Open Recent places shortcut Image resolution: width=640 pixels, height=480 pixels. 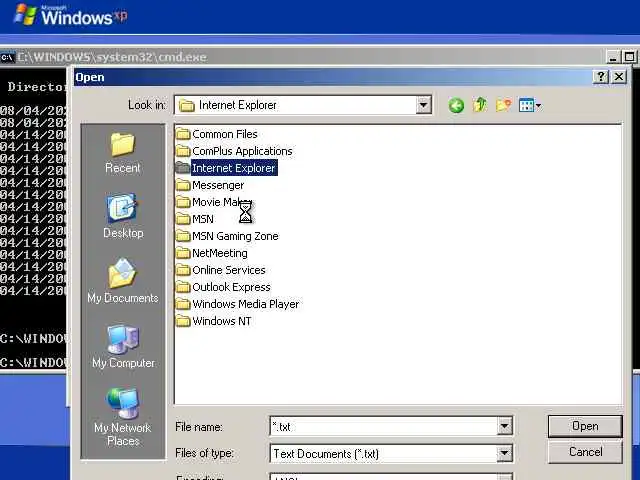pyautogui.click(x=122, y=153)
